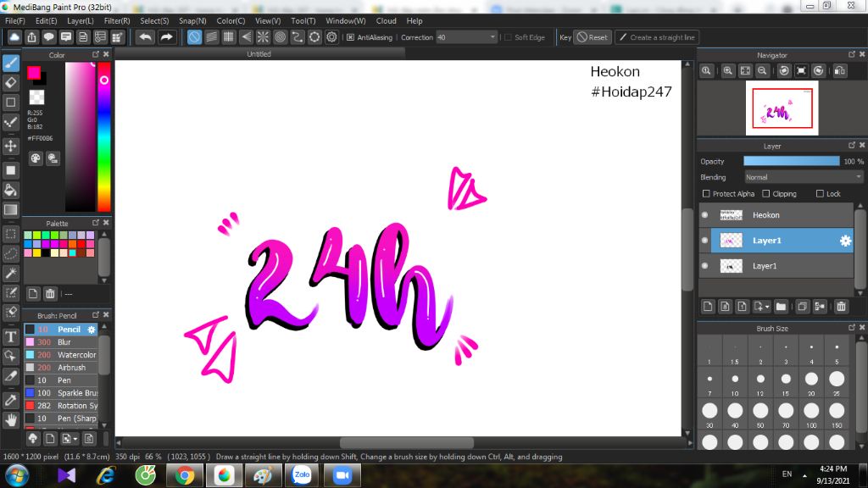Undock the Brush Size panel

pyautogui.click(x=851, y=328)
